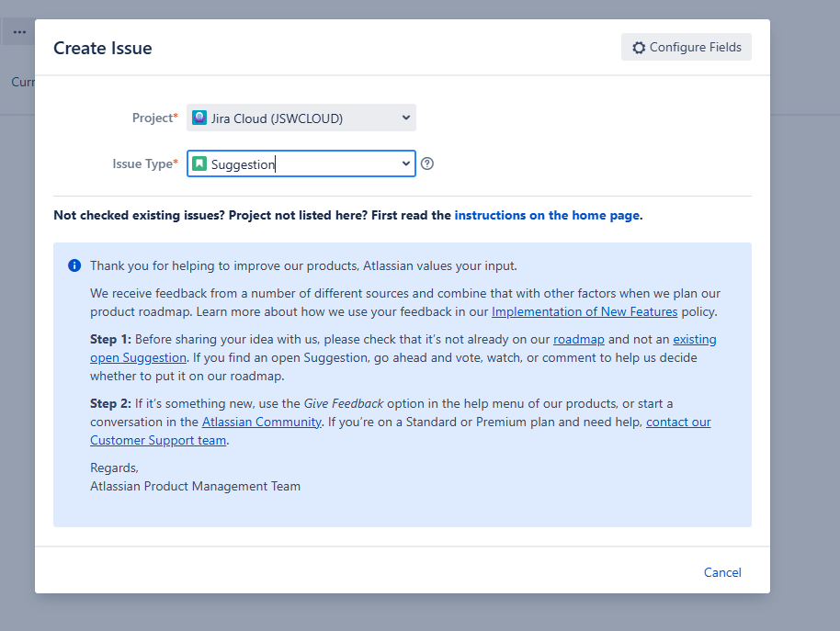Click the blue info icon in the notice panel

(x=74, y=265)
